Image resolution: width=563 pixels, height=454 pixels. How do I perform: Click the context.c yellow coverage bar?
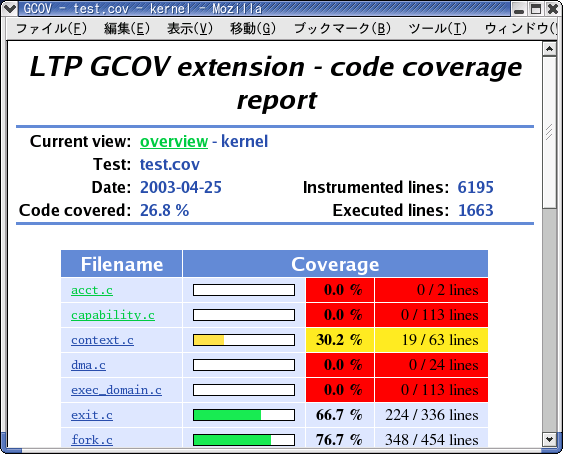[244, 340]
